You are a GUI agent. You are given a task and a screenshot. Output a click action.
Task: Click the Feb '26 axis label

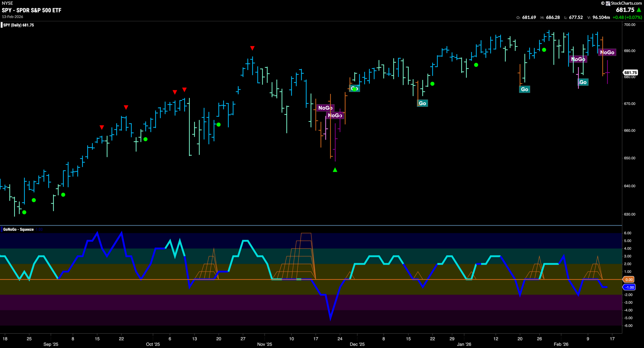[561, 344]
